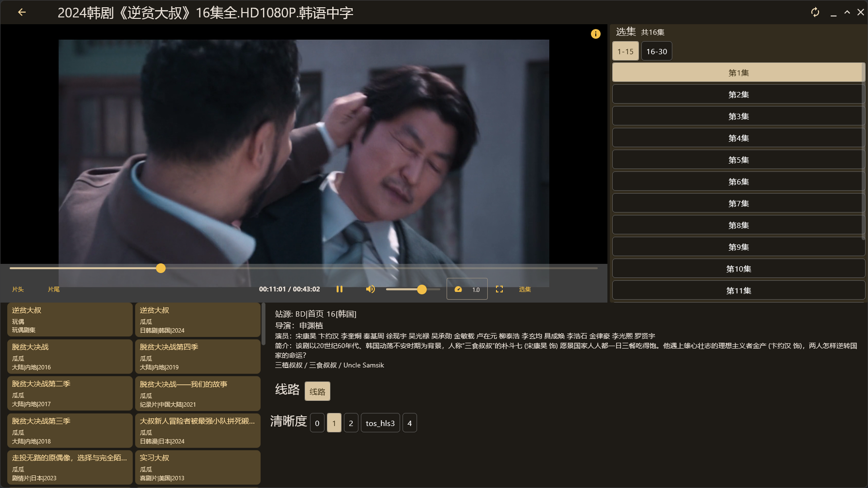Viewport: 868px width, 488px height.
Task: Pause the video playback
Action: (x=340, y=289)
